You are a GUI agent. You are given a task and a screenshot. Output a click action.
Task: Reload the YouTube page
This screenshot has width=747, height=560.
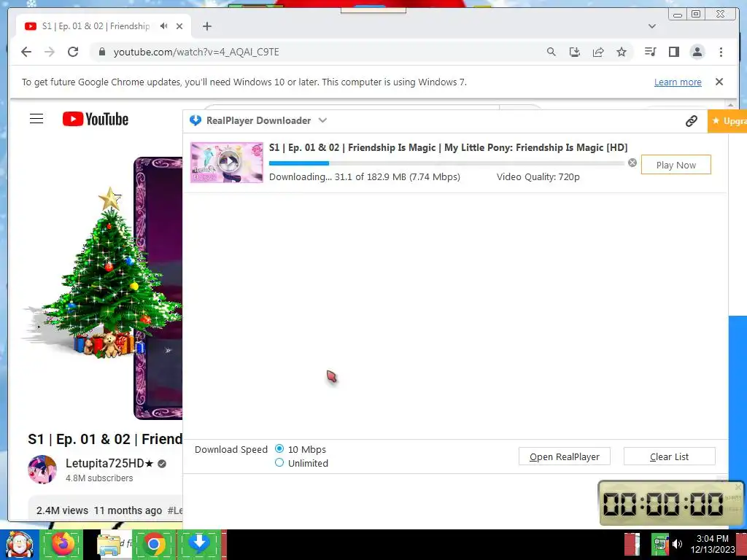pos(73,52)
